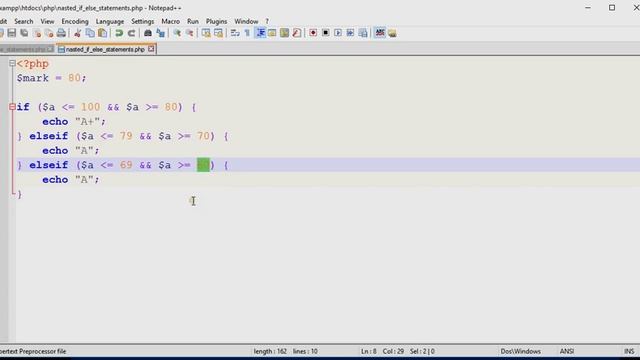640x360 pixels.
Task: Open the Window menu
Action: click(246, 21)
